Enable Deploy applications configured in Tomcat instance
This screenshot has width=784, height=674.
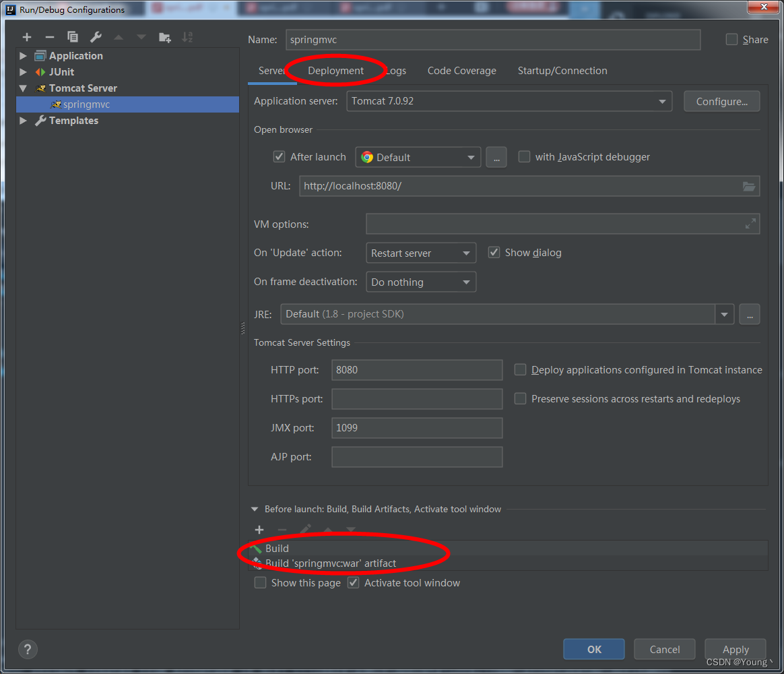pos(520,370)
